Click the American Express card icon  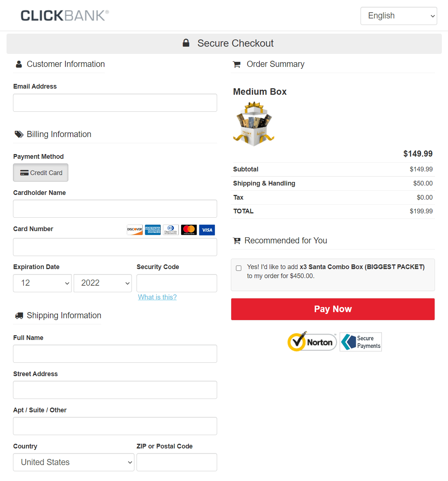coord(153,230)
